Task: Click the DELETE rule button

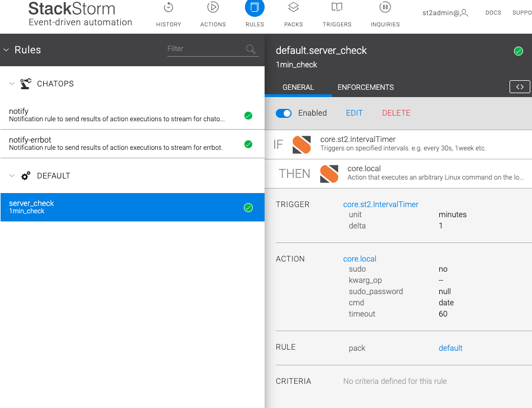Action: pyautogui.click(x=396, y=113)
